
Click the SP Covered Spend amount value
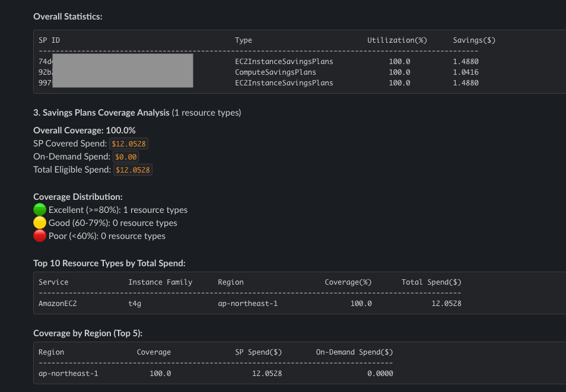pyautogui.click(x=129, y=144)
